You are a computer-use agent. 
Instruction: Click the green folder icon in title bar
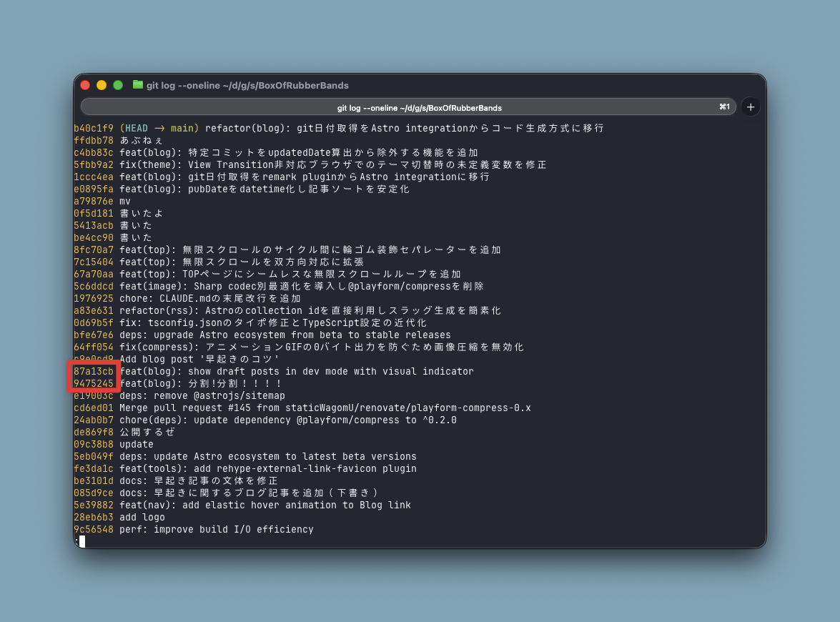138,85
